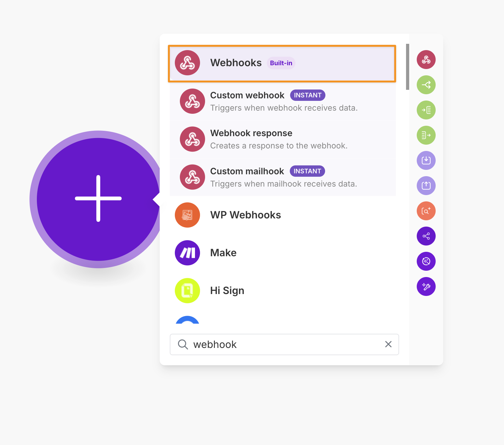Image resolution: width=504 pixels, height=445 pixels.
Task: Select the Webhooks built-in app header
Action: [282, 63]
